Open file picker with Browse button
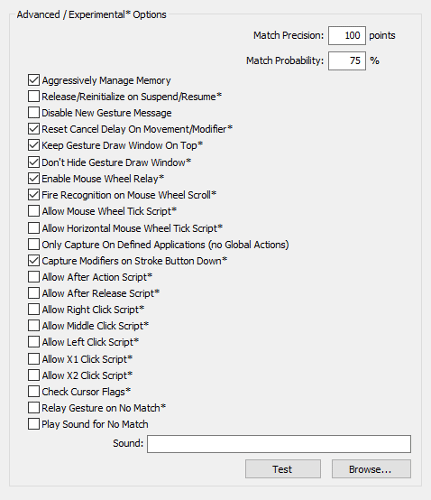Screen dimensions: 431x500 [x=371, y=469]
